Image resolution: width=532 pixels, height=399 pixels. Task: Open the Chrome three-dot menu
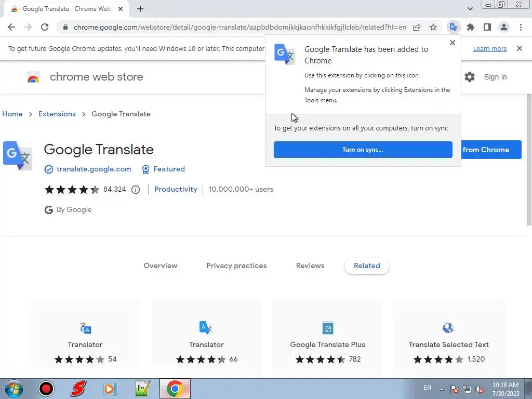pos(521,27)
